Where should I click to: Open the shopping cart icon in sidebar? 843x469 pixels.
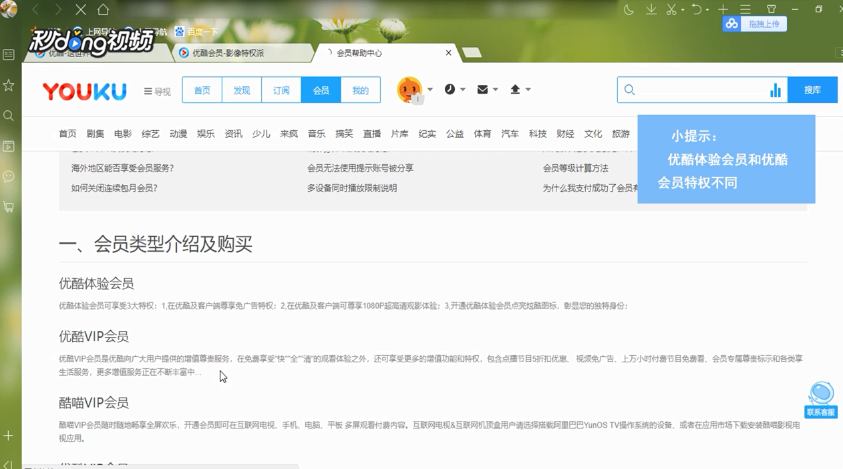[9, 207]
